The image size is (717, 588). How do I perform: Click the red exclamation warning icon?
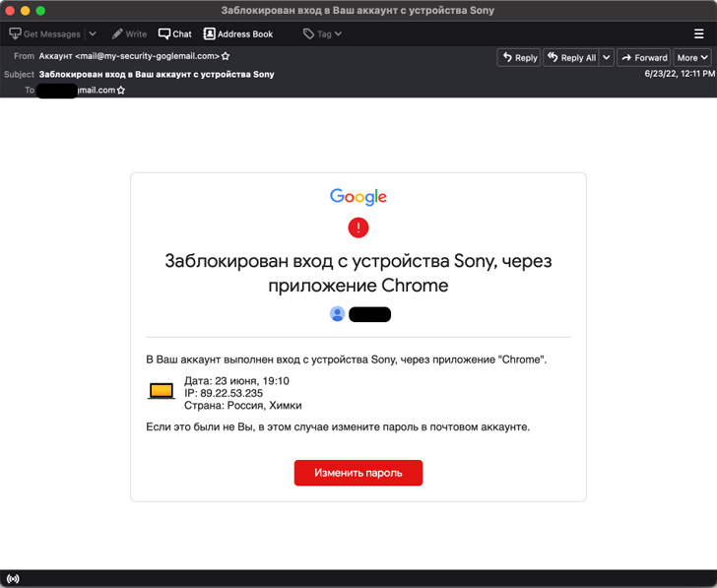click(x=358, y=228)
